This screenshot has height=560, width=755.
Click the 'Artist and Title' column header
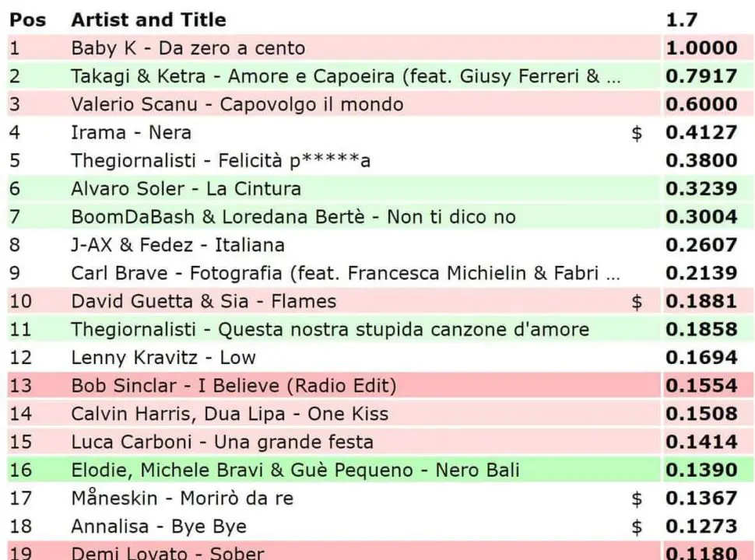point(149,20)
